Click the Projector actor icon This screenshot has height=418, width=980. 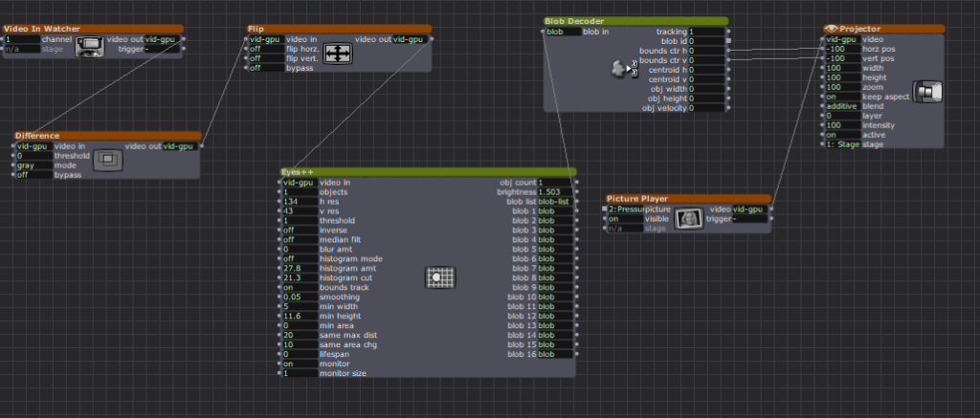pyautogui.click(x=926, y=91)
